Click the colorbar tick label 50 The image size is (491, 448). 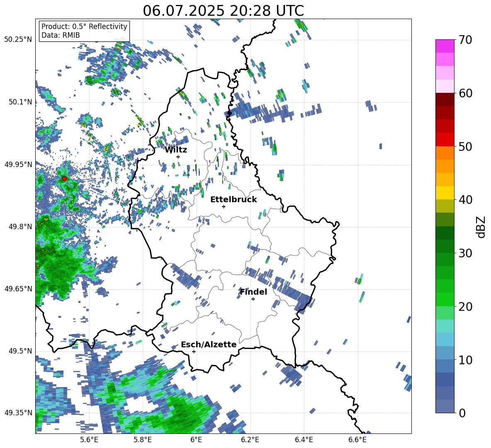465,147
